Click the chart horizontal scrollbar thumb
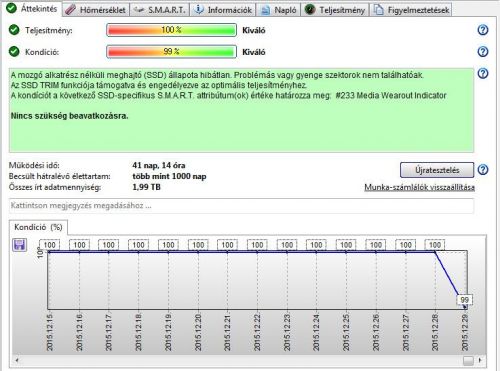 (x=468, y=360)
